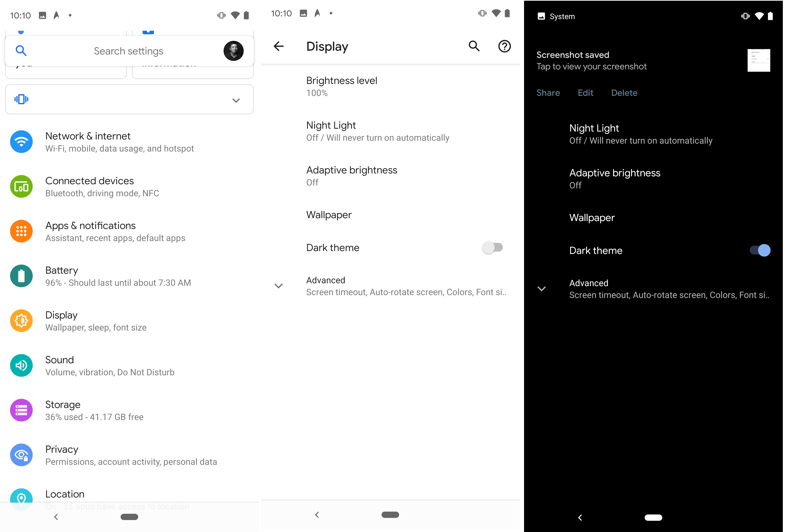Screen dimensions: 785x532
Task: Open Connected devices icon in settings
Action: tap(21, 186)
